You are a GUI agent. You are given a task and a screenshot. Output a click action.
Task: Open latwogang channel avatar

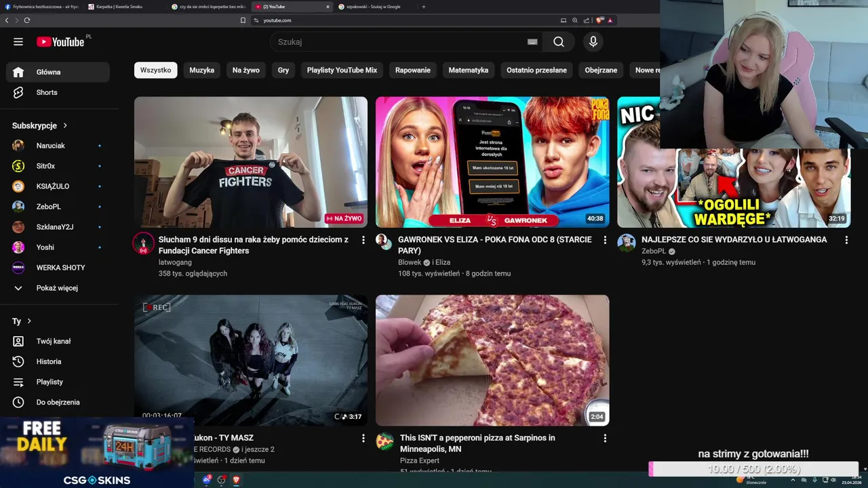point(143,243)
